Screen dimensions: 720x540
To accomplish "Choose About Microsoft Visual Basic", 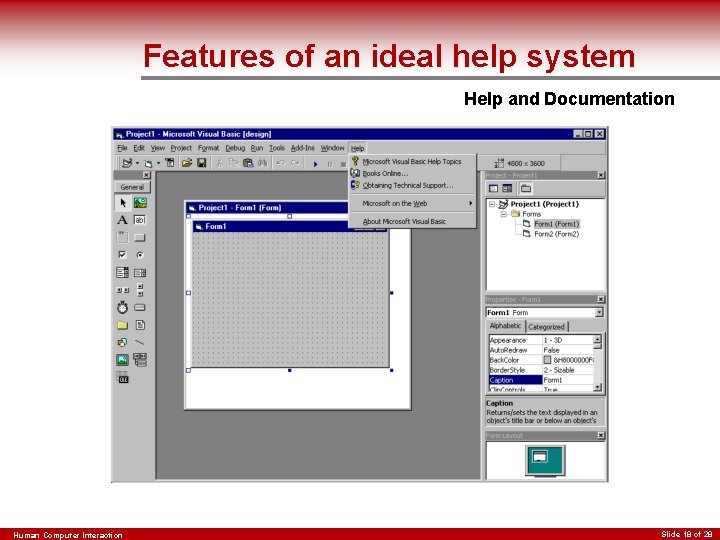I will 412,221.
